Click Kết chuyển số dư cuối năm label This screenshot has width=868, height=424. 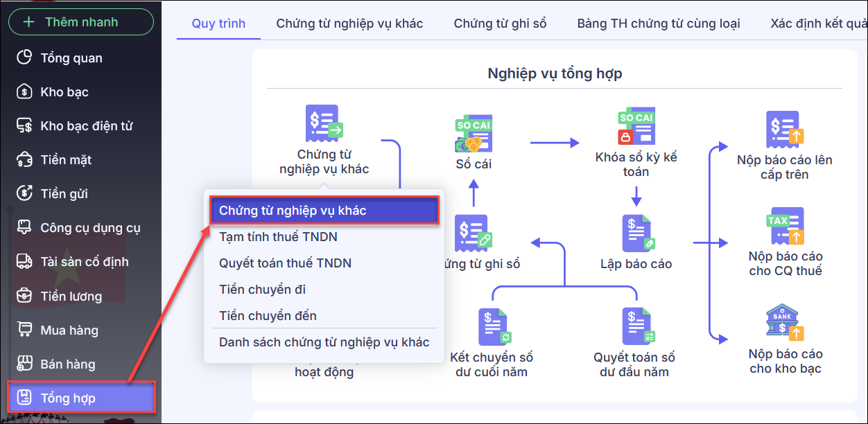point(492,364)
